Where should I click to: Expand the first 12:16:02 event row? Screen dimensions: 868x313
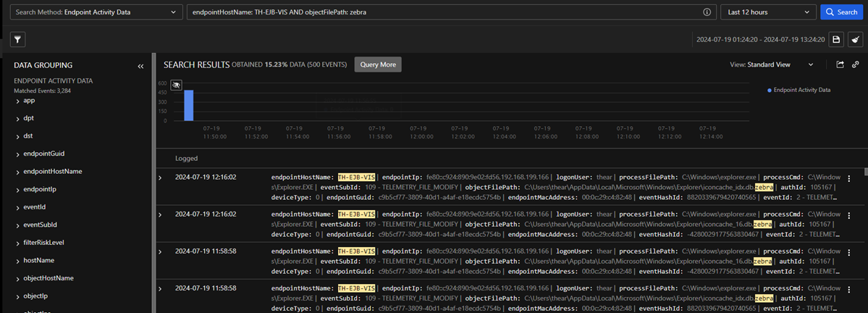(161, 177)
